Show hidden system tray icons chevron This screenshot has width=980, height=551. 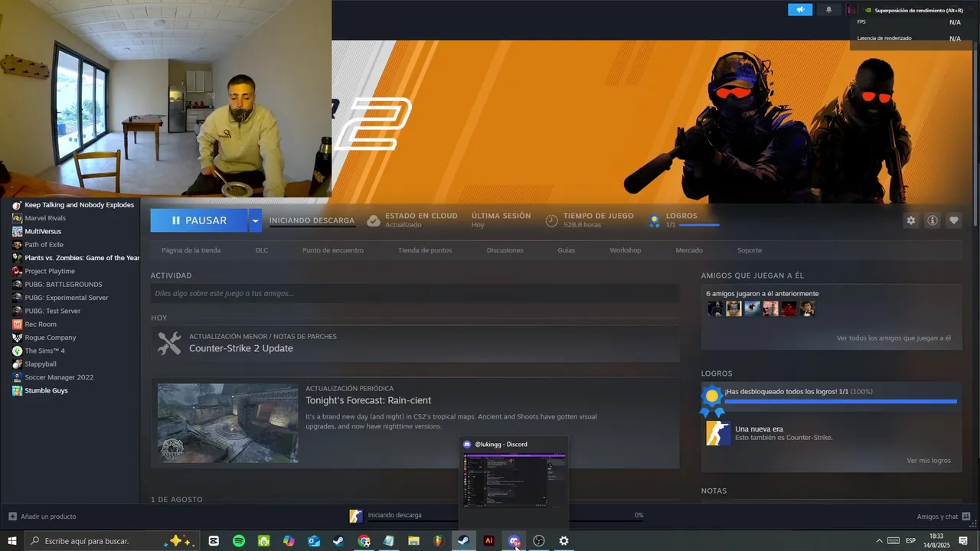(x=879, y=541)
